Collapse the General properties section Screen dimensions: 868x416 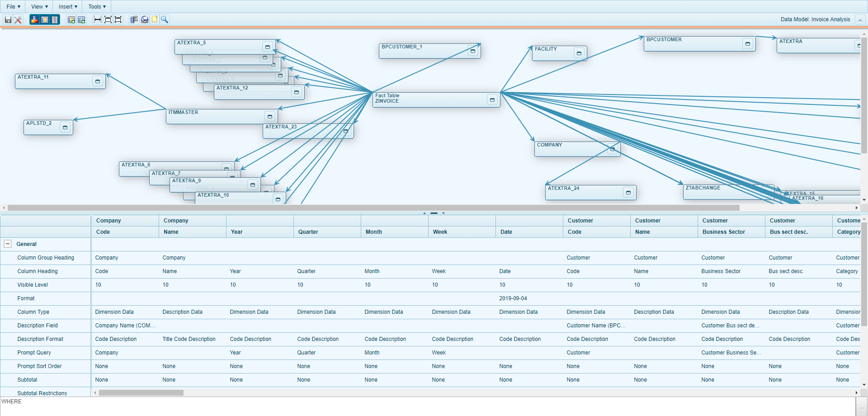pyautogui.click(x=8, y=244)
